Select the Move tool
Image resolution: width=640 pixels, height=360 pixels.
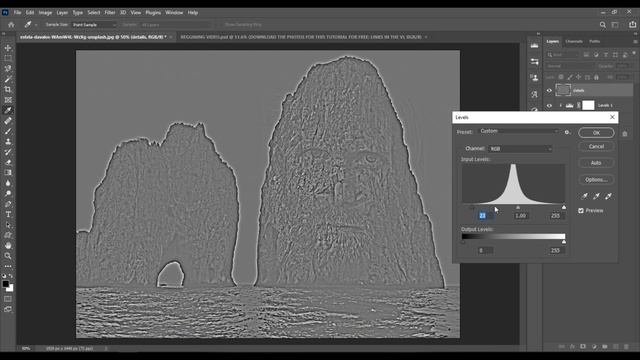(x=8, y=48)
